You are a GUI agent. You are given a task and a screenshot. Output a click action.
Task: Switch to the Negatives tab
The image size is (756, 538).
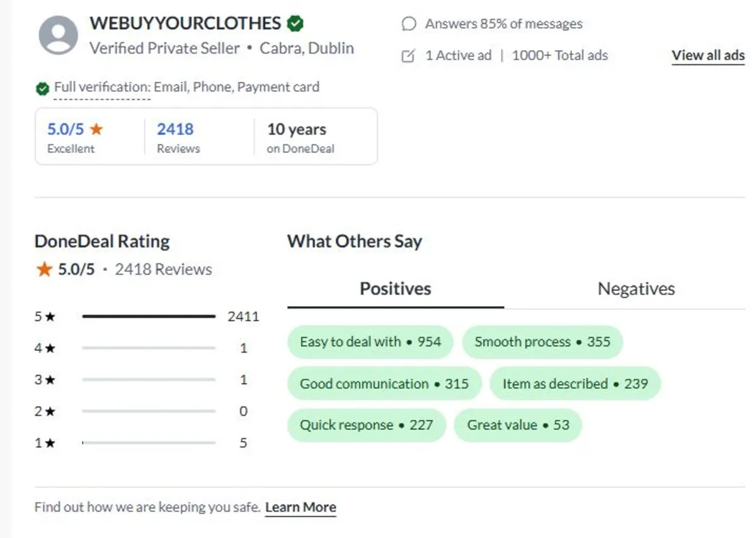coord(636,289)
